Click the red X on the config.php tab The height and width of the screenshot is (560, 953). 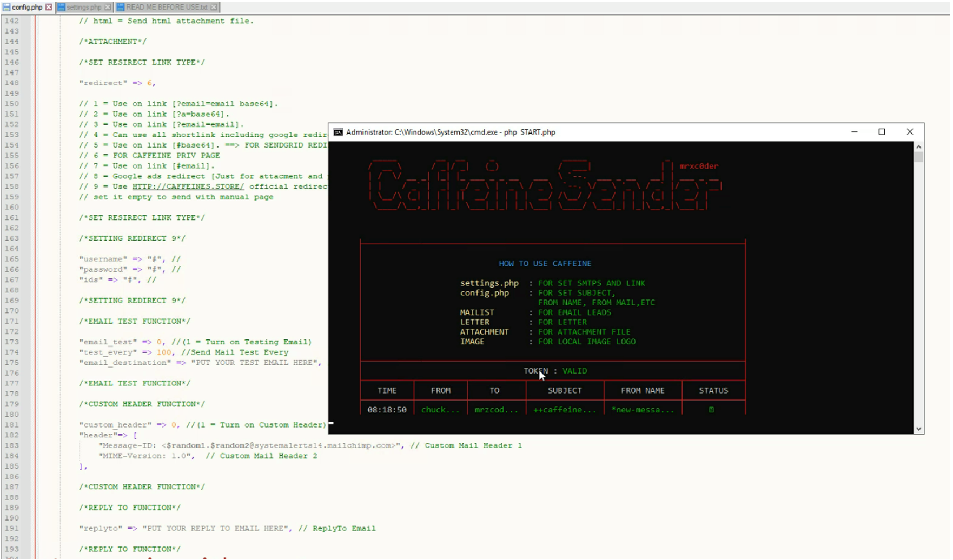coord(49,8)
